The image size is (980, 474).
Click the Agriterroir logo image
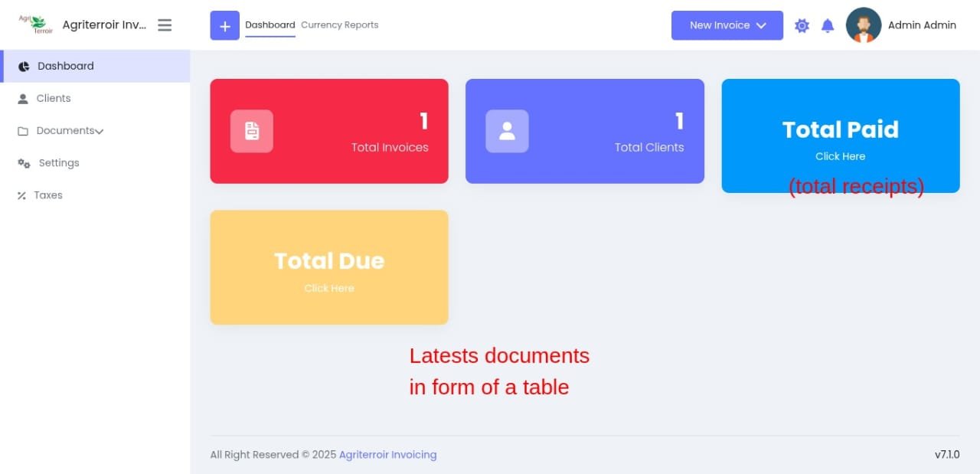pyautogui.click(x=37, y=25)
